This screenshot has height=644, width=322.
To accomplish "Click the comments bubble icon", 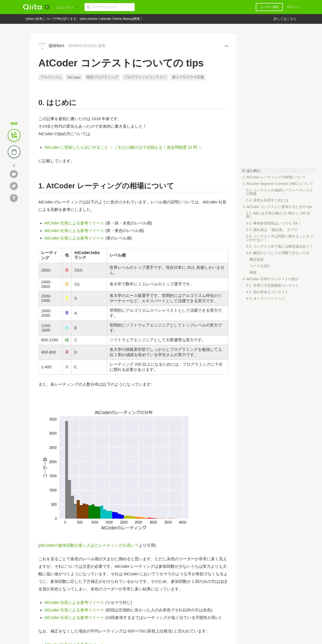I will (14, 174).
